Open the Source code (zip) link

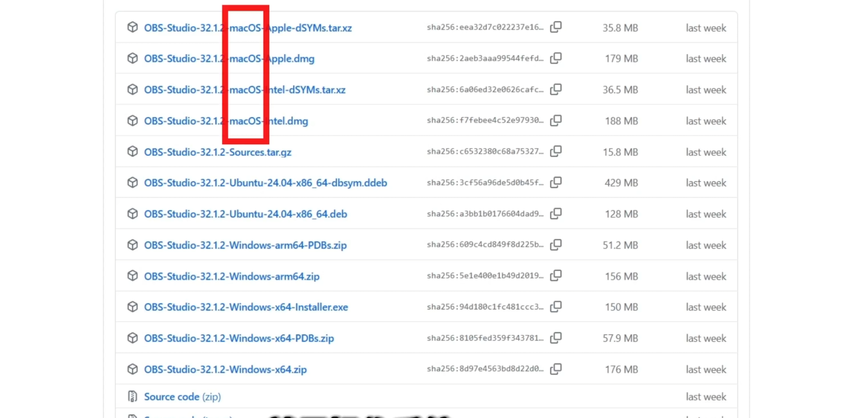183,397
